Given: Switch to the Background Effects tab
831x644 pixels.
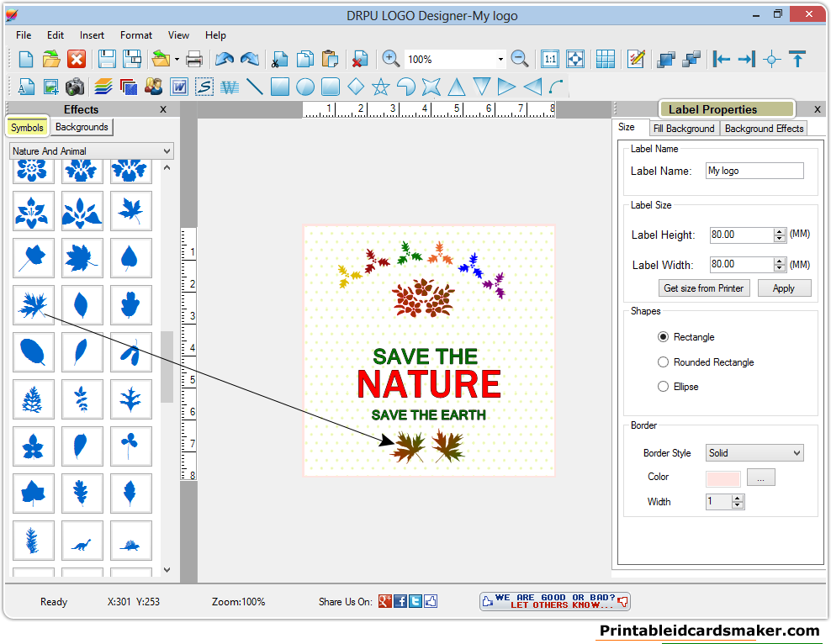Looking at the screenshot, I should pos(764,128).
